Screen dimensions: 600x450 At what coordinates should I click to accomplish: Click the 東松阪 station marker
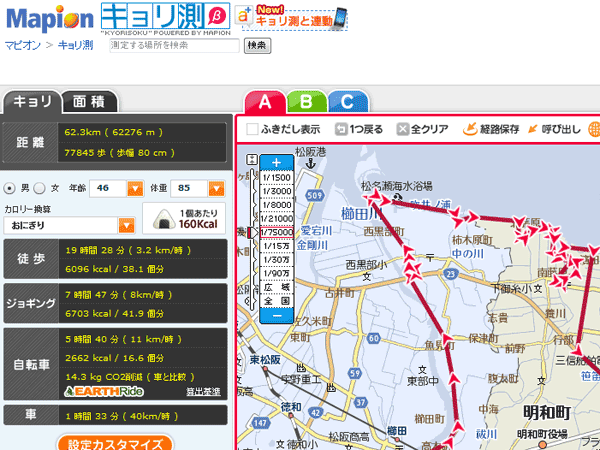[x=265, y=368]
